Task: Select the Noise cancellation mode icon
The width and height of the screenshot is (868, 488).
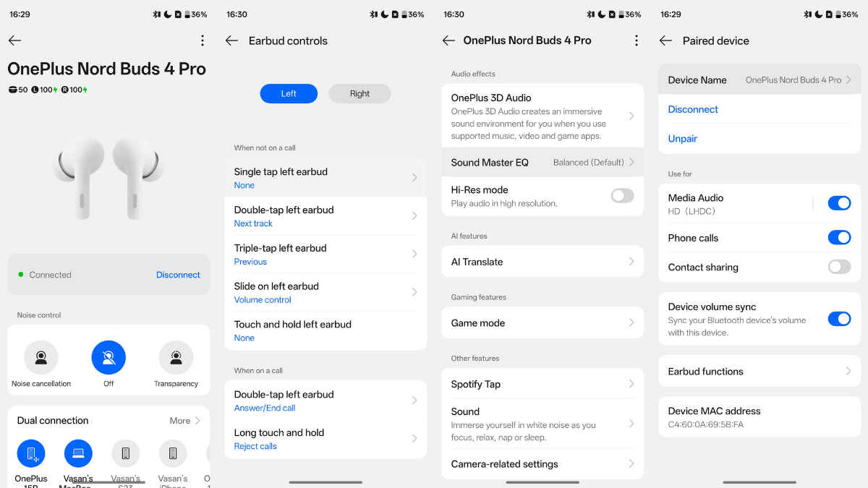Action: 41,357
